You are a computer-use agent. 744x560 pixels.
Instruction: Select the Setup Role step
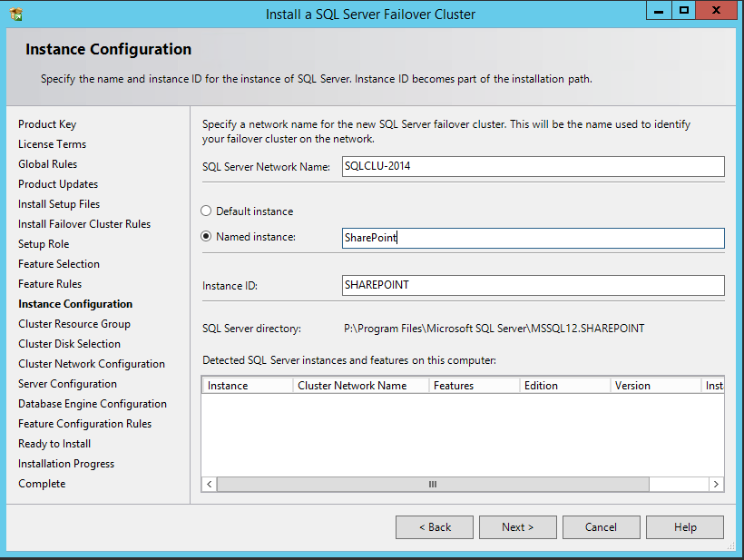44,244
